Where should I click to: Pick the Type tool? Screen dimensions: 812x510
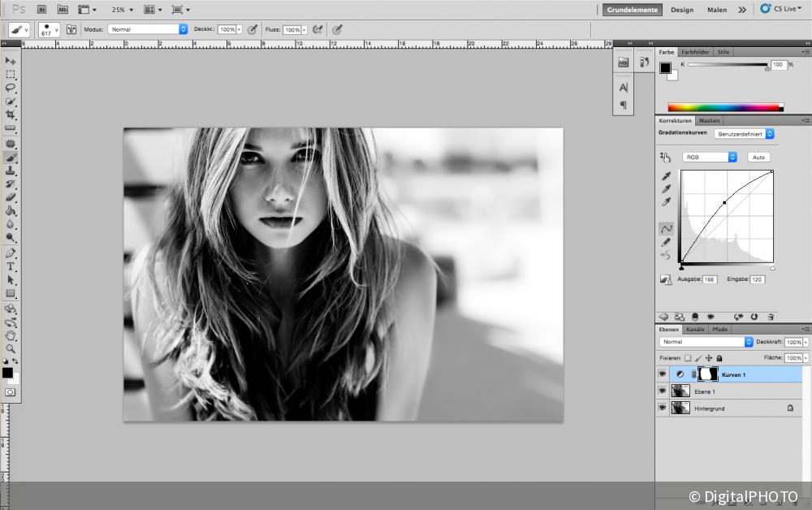point(11,266)
